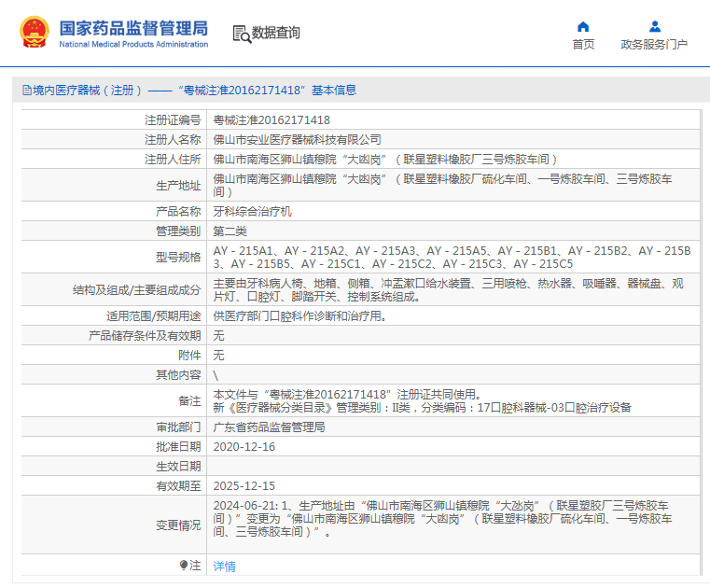This screenshot has height=588, width=710.
Task: Select product name 牙科综合治疗机
Action: coord(252,212)
